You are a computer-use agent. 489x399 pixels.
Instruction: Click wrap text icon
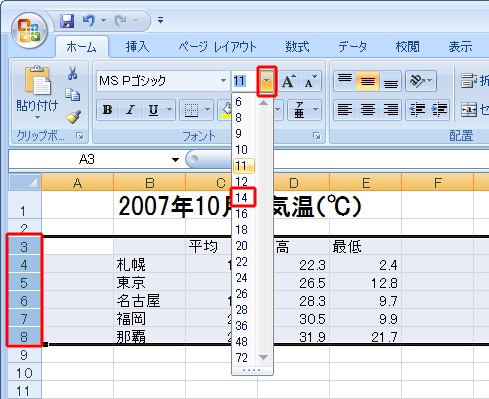469,81
